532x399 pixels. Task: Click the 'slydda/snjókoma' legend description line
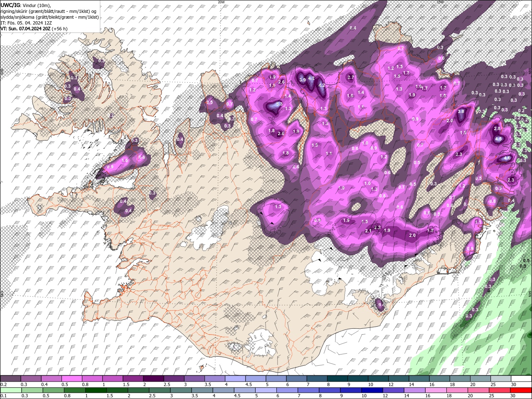(50, 17)
